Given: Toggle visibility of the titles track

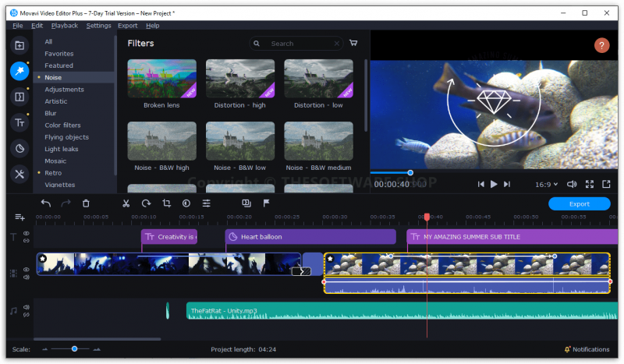Looking at the screenshot, I should tap(27, 233).
